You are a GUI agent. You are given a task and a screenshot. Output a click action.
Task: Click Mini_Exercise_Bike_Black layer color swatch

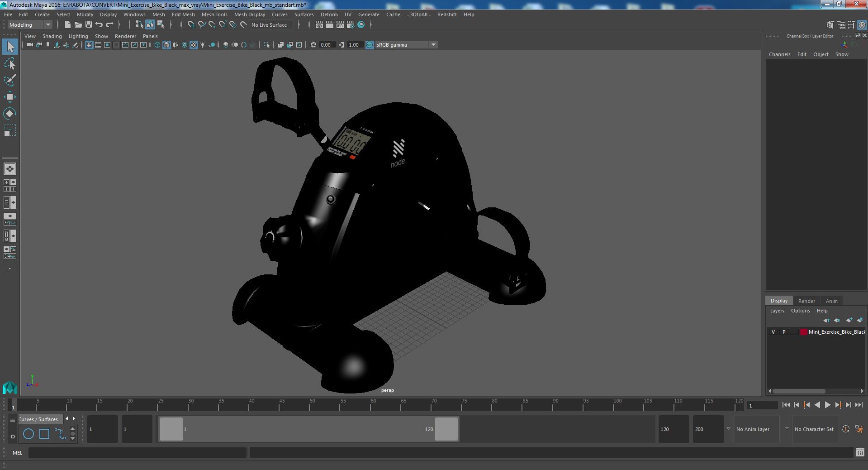tap(803, 332)
